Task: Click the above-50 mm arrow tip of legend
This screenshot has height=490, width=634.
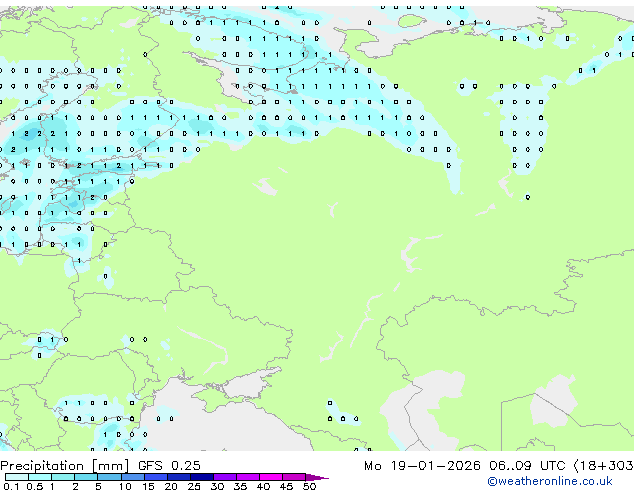Action: click(x=317, y=477)
